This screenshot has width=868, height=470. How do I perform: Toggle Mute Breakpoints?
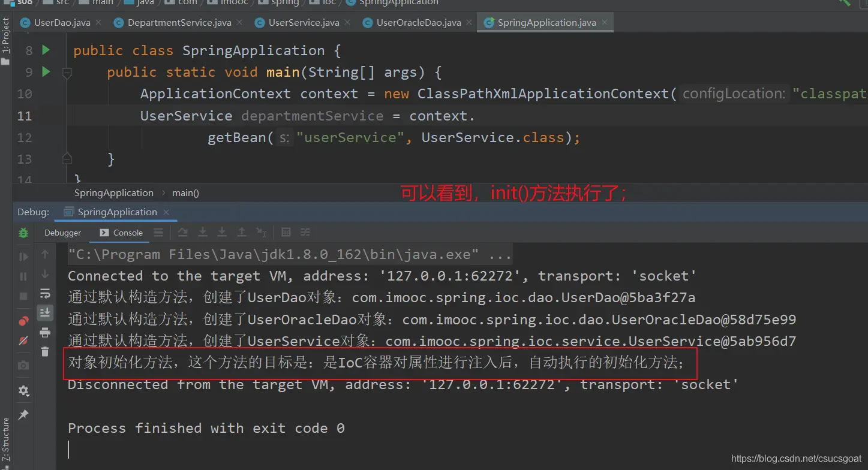[23, 341]
